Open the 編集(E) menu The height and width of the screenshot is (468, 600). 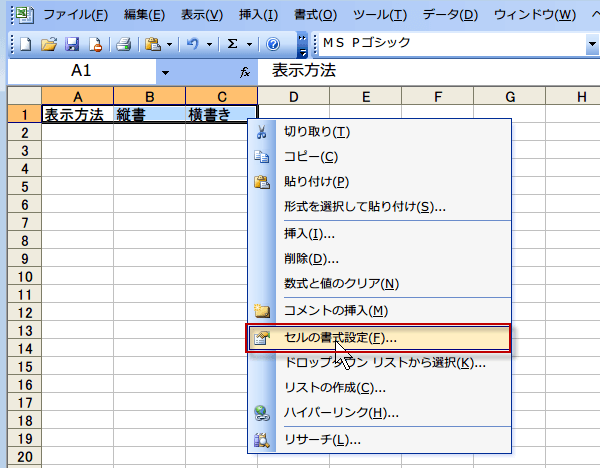(144, 15)
